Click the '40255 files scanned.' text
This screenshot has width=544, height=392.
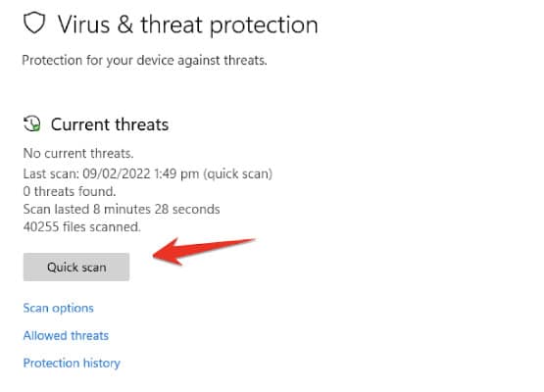pos(82,227)
